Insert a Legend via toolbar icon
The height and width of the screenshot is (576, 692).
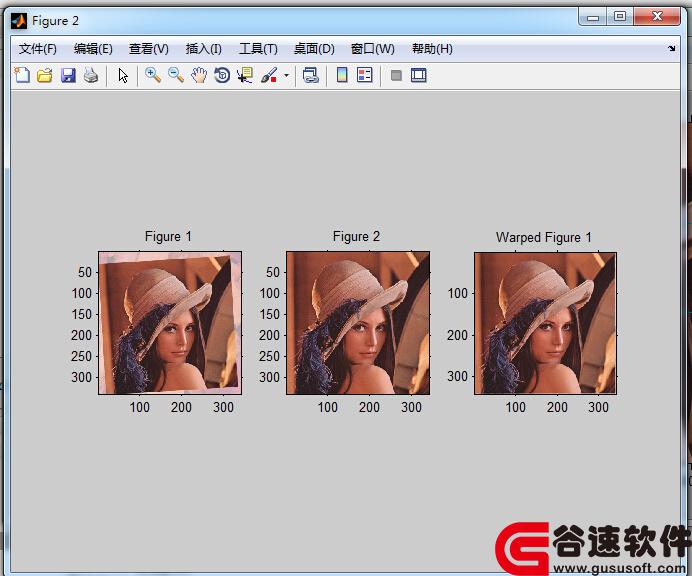tap(365, 75)
